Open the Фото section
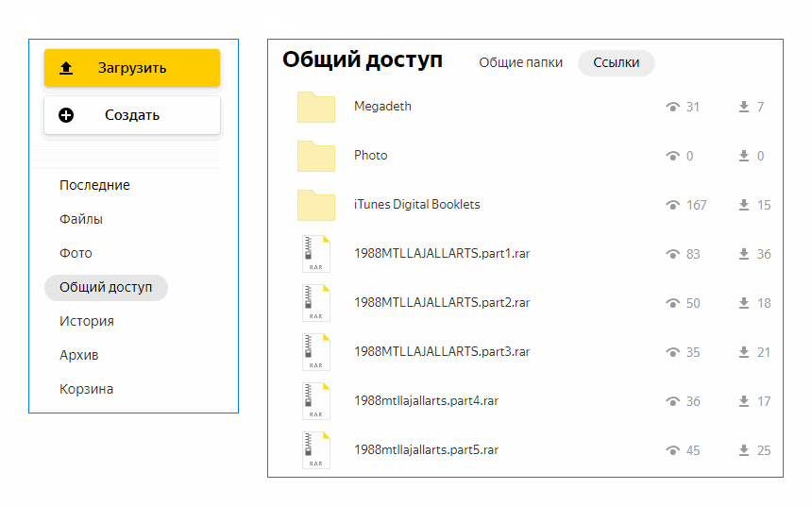 (x=76, y=254)
